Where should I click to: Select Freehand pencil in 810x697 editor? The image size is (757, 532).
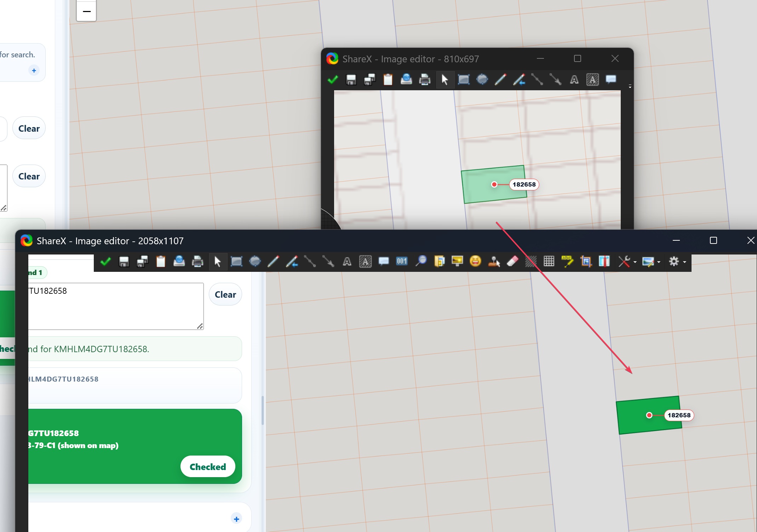point(500,80)
